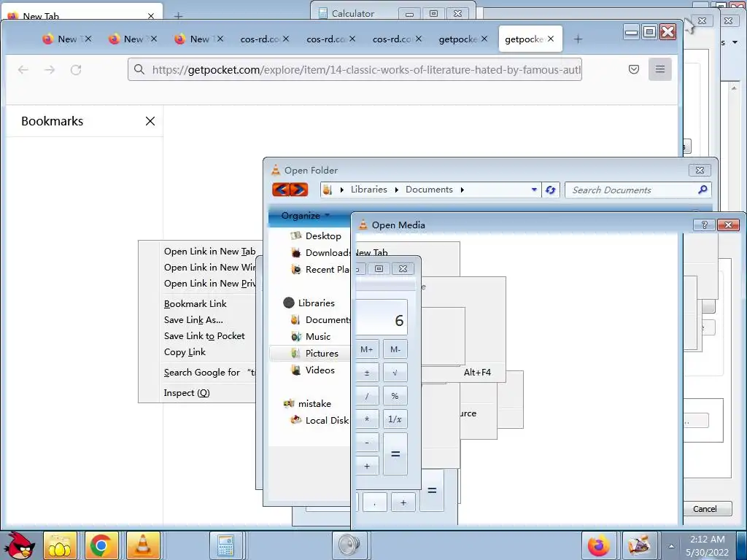Expand the arrow after Documents breadcrumb
The height and width of the screenshot is (560, 747).
462,190
